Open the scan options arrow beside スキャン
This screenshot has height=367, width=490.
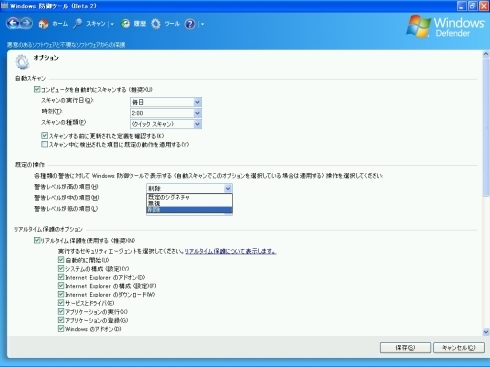coord(112,24)
